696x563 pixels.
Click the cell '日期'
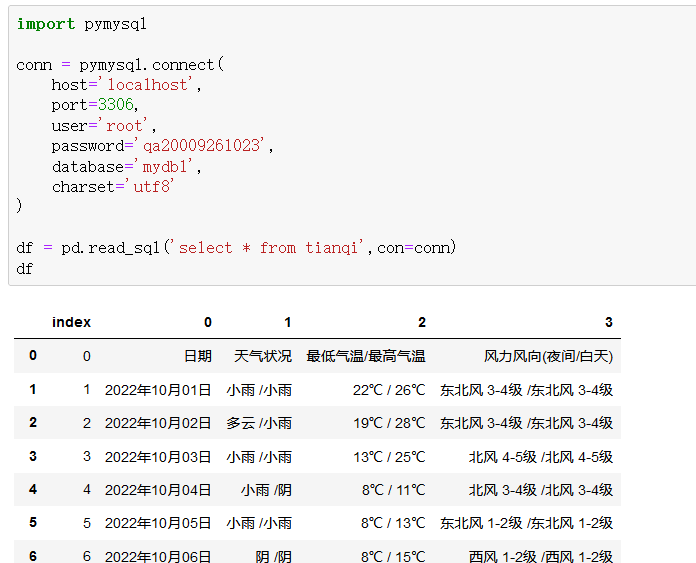[x=198, y=356]
